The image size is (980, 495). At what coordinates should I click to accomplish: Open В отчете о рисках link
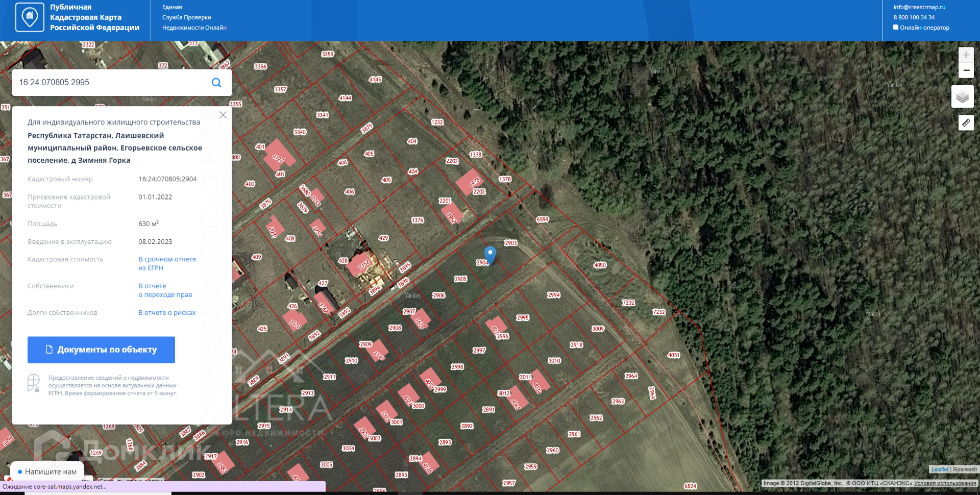point(167,313)
